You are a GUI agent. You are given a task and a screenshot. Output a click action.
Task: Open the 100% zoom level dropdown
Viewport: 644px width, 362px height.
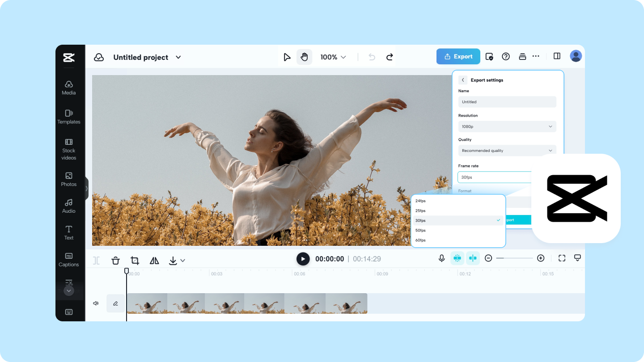333,57
